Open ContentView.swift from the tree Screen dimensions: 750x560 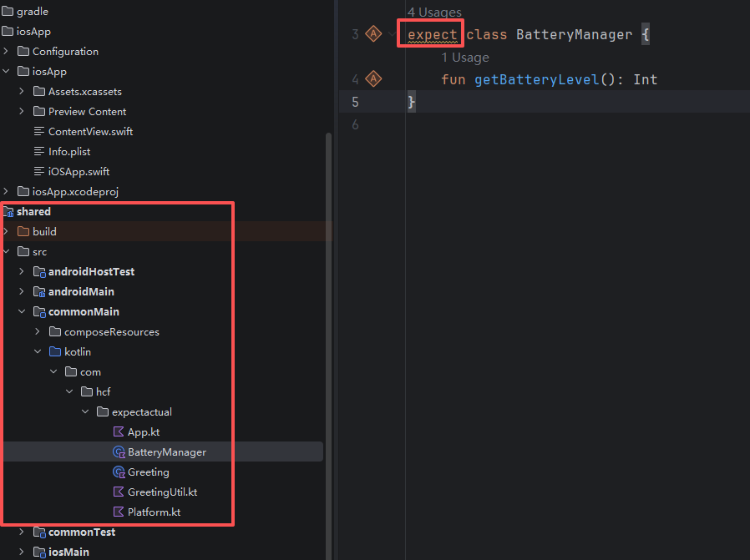pyautogui.click(x=90, y=131)
